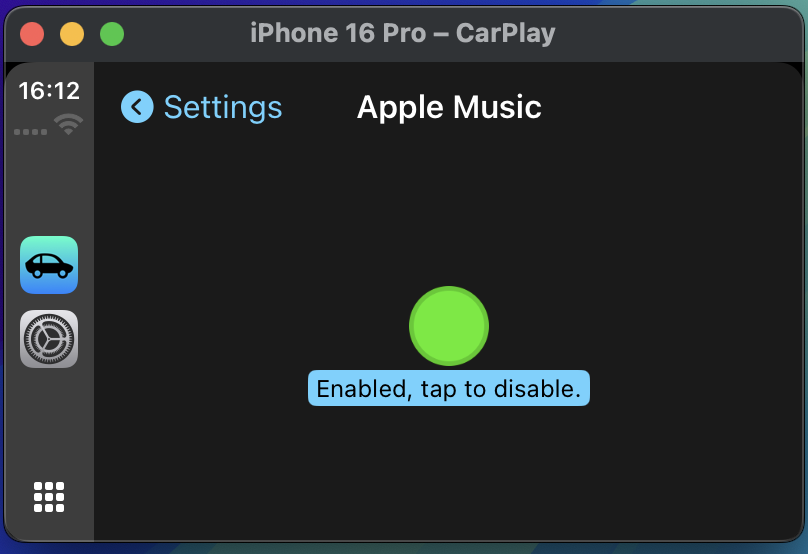
Task: Tap the "Enabled, tap to disable." label
Action: (x=449, y=389)
